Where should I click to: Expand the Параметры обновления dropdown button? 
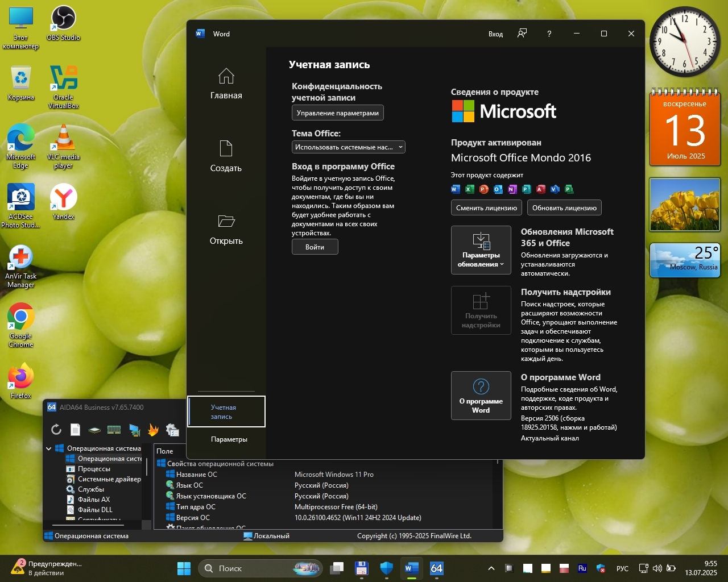tap(481, 250)
